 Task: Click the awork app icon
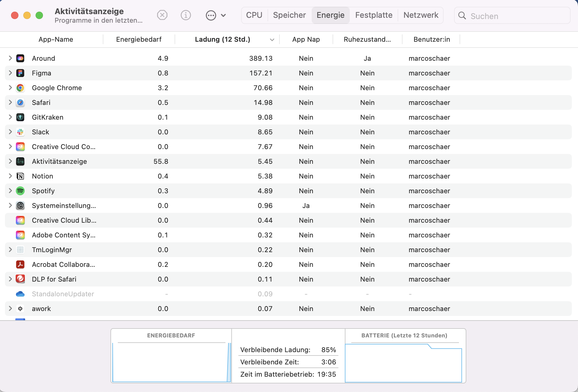pos(20,309)
